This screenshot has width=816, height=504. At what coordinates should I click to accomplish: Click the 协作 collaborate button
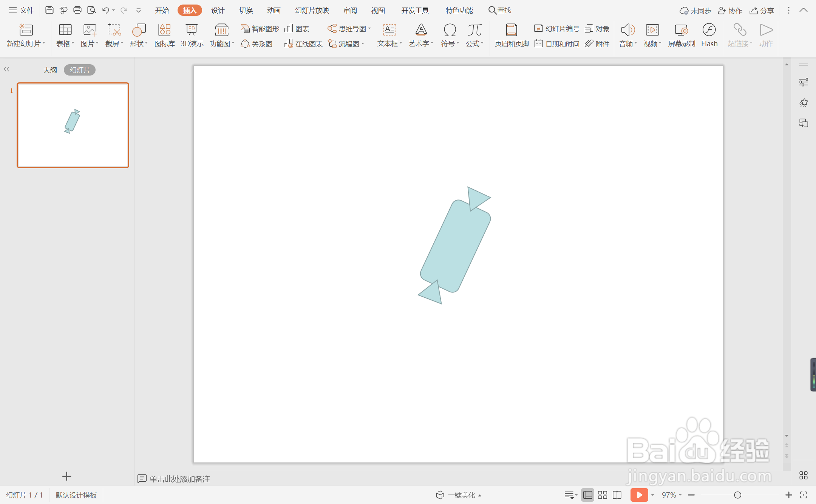click(x=730, y=11)
